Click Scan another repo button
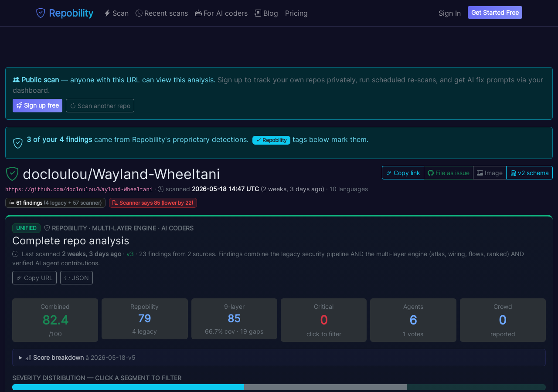 coord(100,105)
